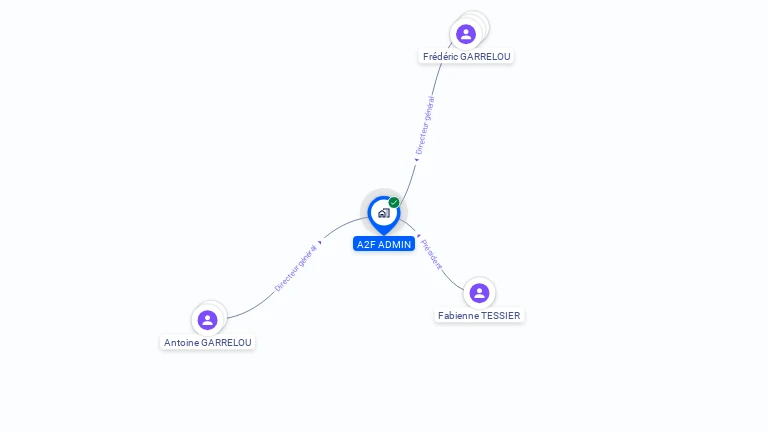Viewport: 768px width, 432px height.
Task: Click Frédéric GARRELOU's purple person icon
Action: click(x=466, y=34)
